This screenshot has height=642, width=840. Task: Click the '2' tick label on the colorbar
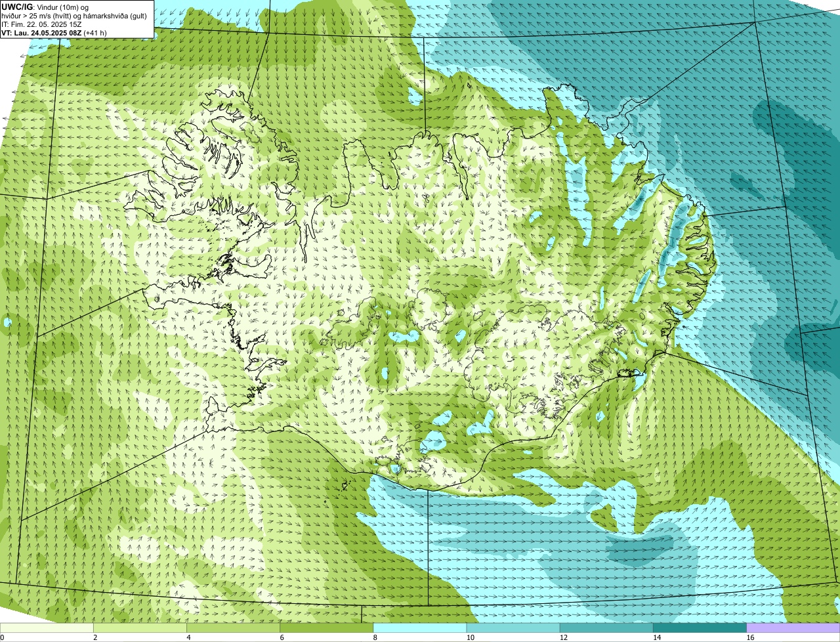point(95,637)
